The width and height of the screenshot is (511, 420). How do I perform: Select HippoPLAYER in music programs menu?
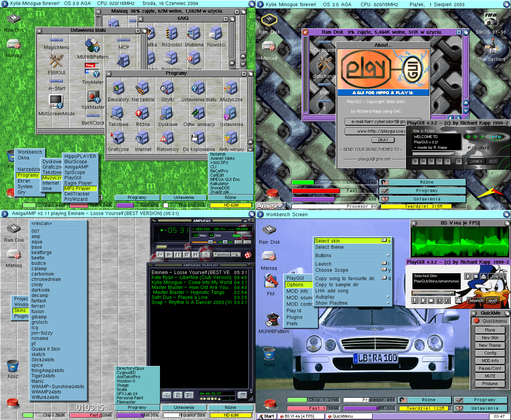point(80,156)
